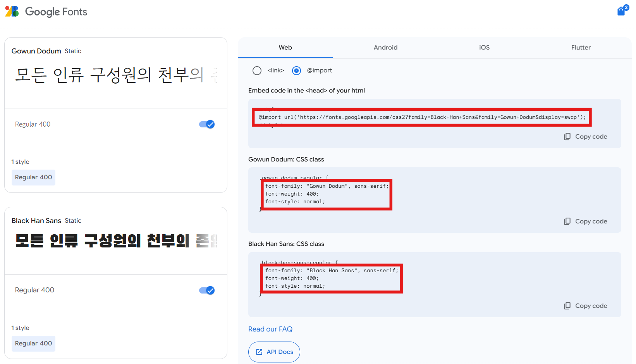Screen dimensions: 636x364
Task: Open the Black Han Sans font name
Action: pyautogui.click(x=36, y=221)
